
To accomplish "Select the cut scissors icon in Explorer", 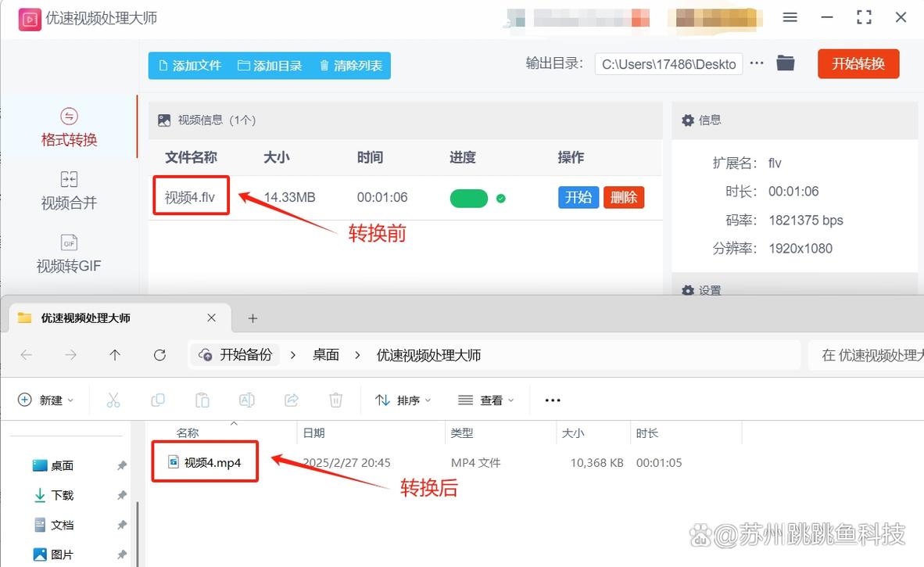I will [113, 400].
